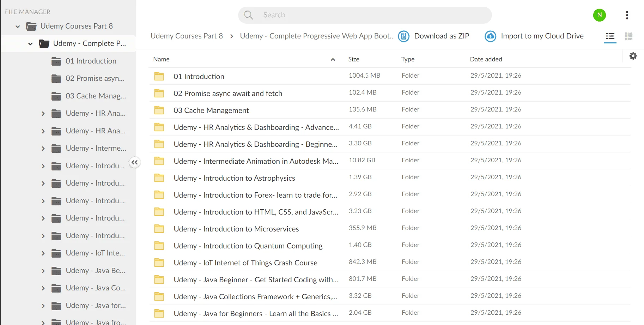This screenshot has width=644, height=325.
Task: Click Download as ZIP
Action: (x=442, y=36)
